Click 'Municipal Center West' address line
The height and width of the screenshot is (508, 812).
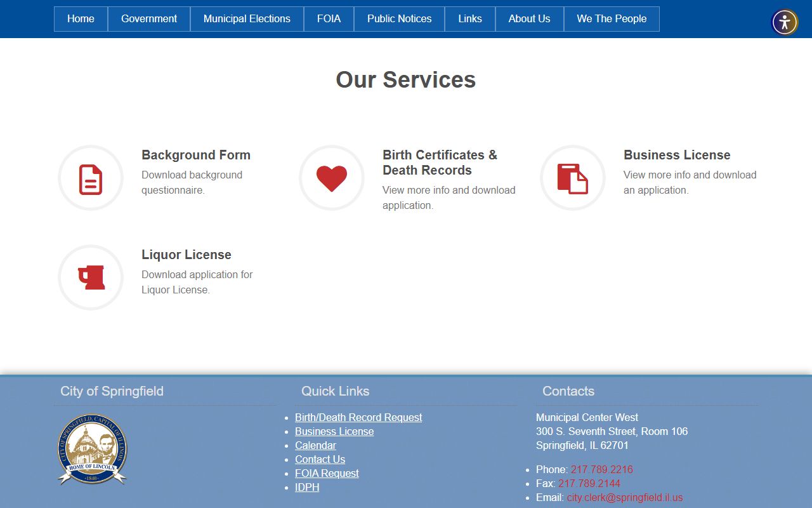pyautogui.click(x=587, y=417)
